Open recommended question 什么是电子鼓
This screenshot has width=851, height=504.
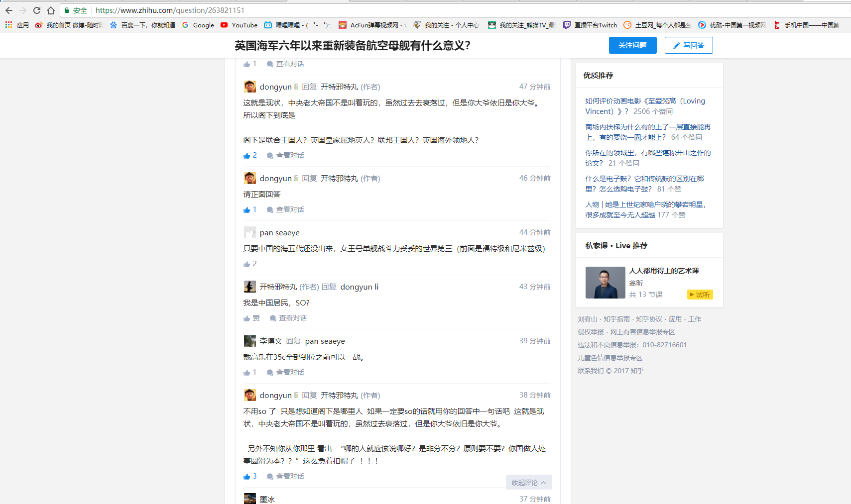[644, 184]
